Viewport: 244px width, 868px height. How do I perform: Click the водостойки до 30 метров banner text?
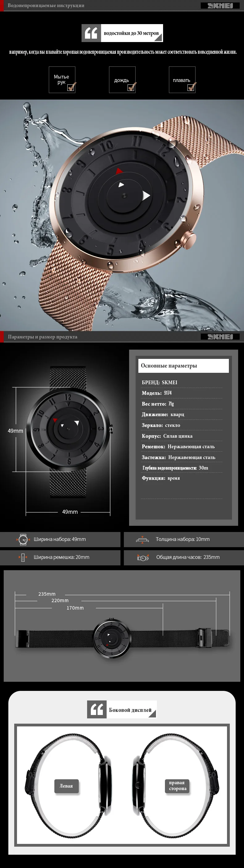point(131,33)
